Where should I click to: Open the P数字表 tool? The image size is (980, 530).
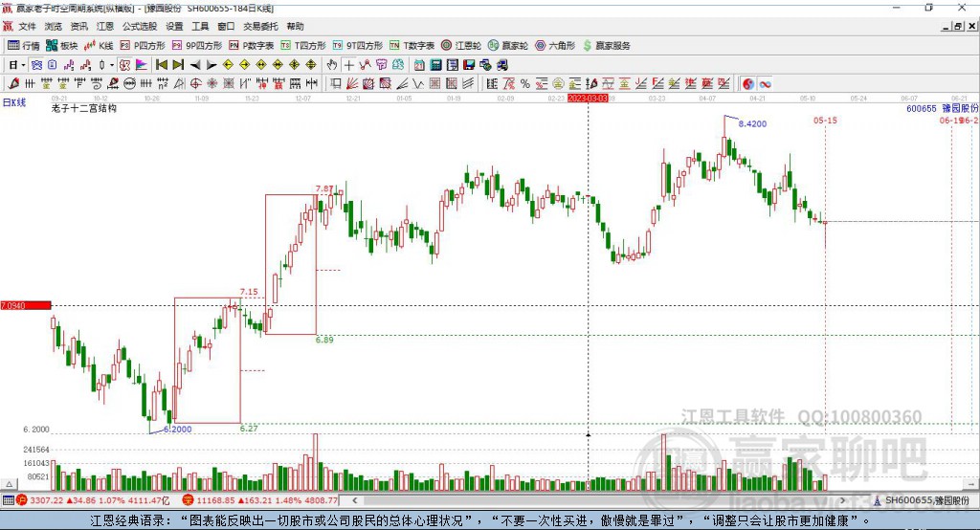pos(252,46)
